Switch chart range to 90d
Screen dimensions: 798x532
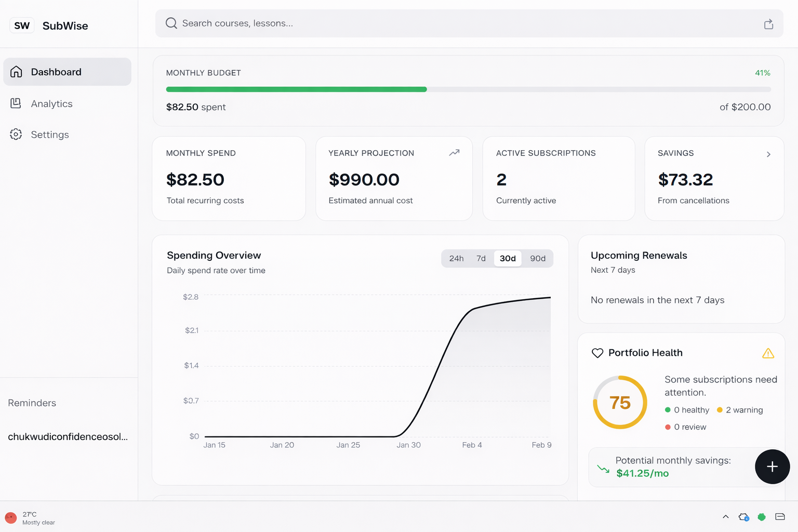point(537,258)
